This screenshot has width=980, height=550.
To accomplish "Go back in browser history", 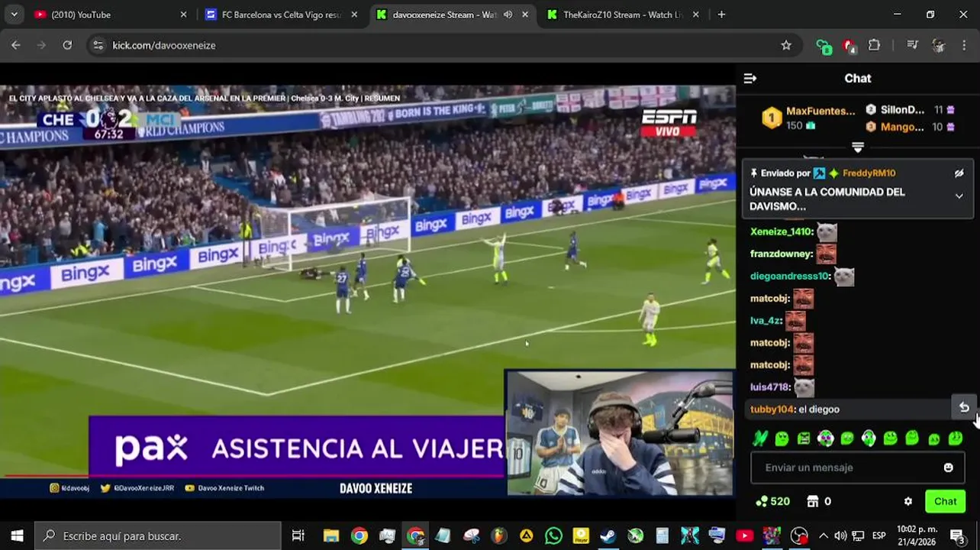I will click(16, 45).
